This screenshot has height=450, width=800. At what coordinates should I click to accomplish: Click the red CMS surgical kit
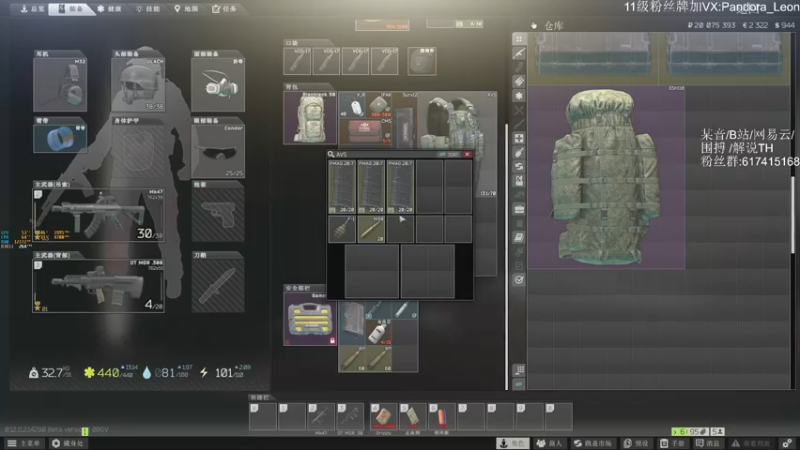tap(365, 131)
